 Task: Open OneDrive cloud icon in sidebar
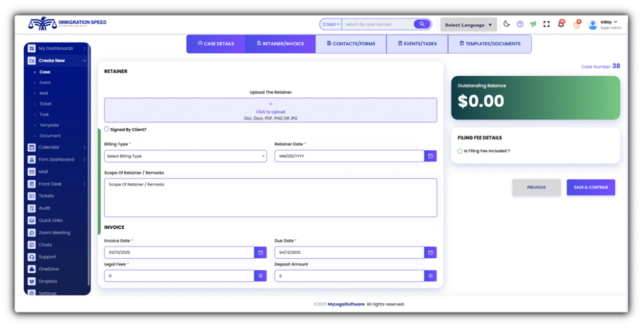click(31, 270)
